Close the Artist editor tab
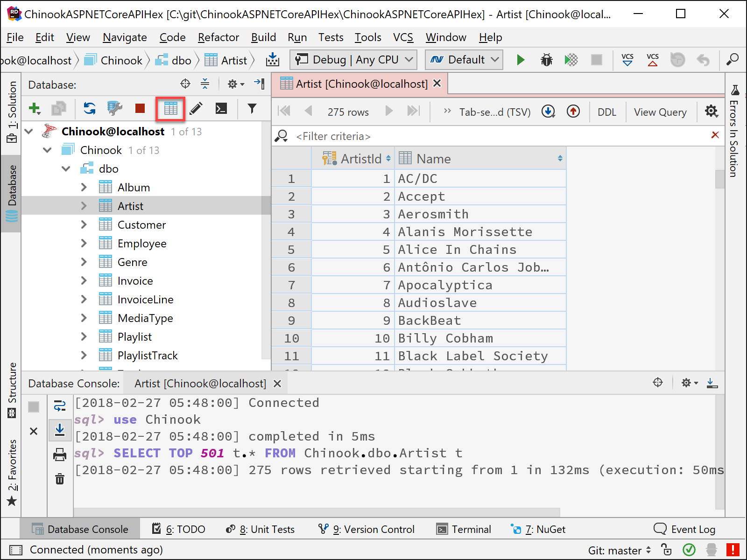 pos(437,83)
